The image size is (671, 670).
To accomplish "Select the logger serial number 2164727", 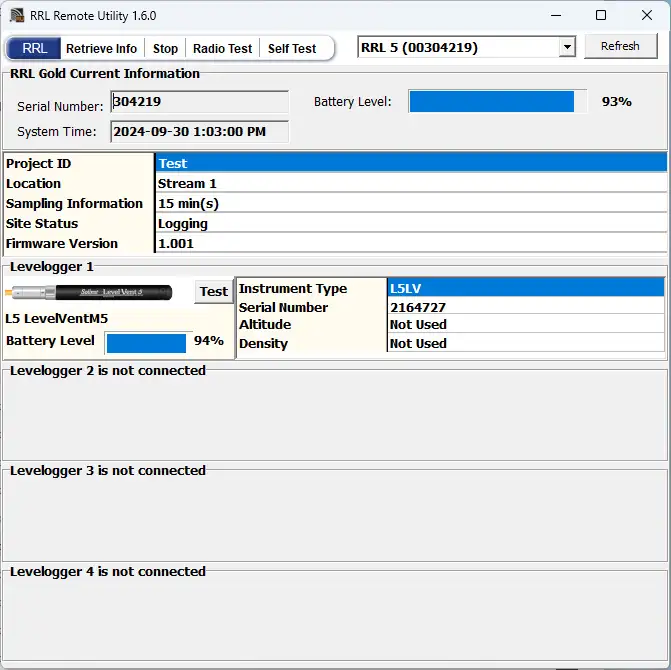I will tap(526, 307).
